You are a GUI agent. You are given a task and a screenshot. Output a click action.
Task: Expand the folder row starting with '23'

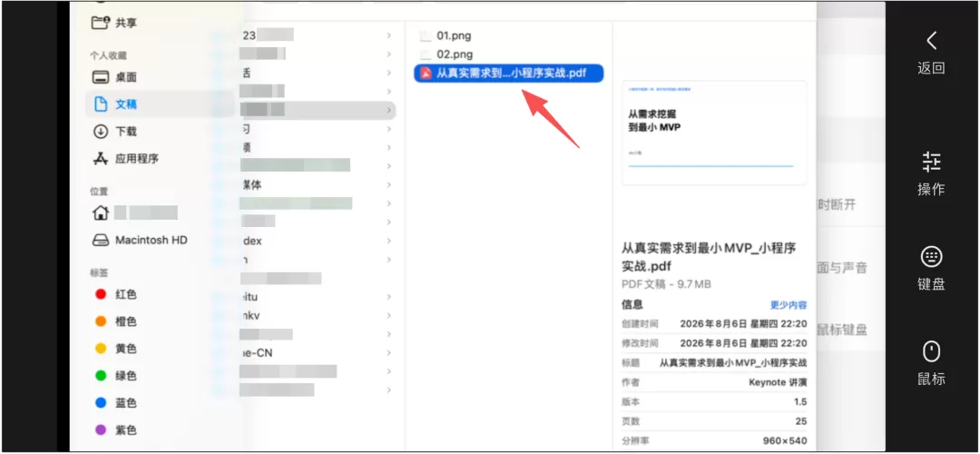(x=388, y=35)
